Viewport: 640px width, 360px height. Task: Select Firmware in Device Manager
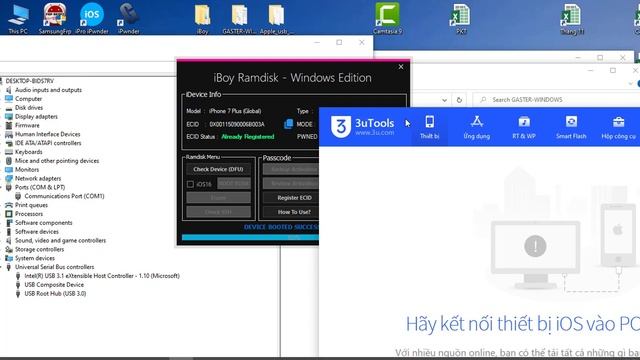pyautogui.click(x=27, y=125)
